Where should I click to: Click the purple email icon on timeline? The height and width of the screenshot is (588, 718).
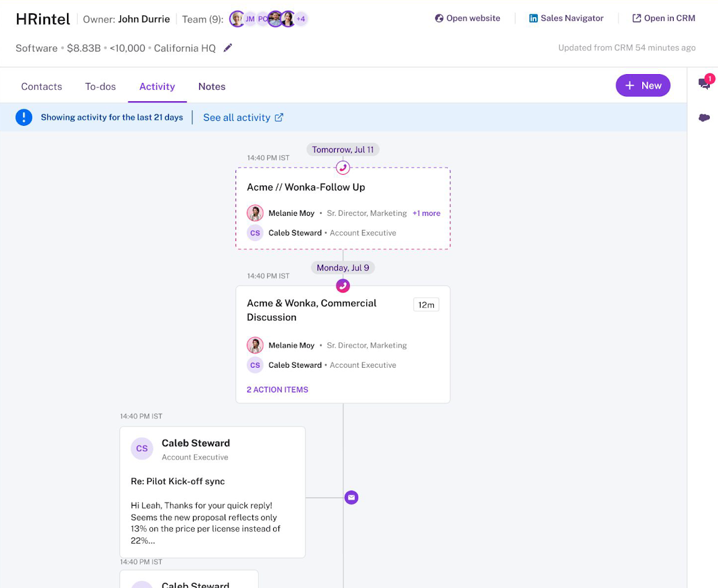(x=351, y=497)
